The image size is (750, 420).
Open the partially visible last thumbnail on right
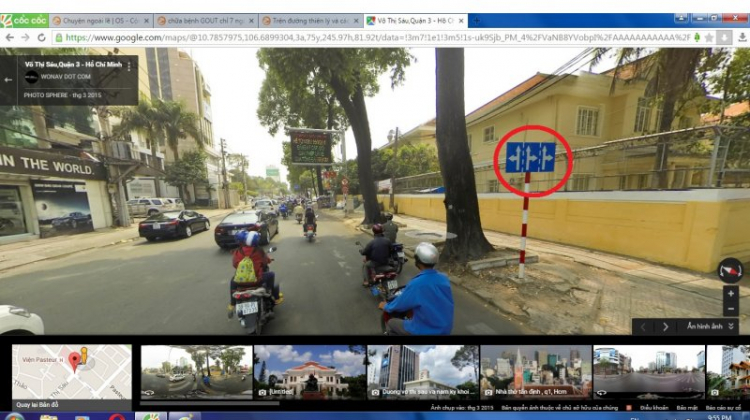coord(728,372)
